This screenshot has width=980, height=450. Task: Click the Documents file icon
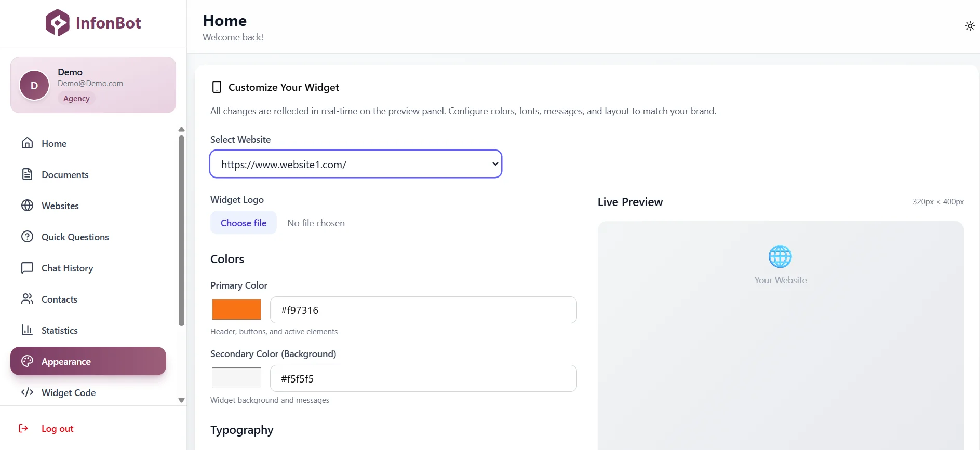tap(27, 174)
